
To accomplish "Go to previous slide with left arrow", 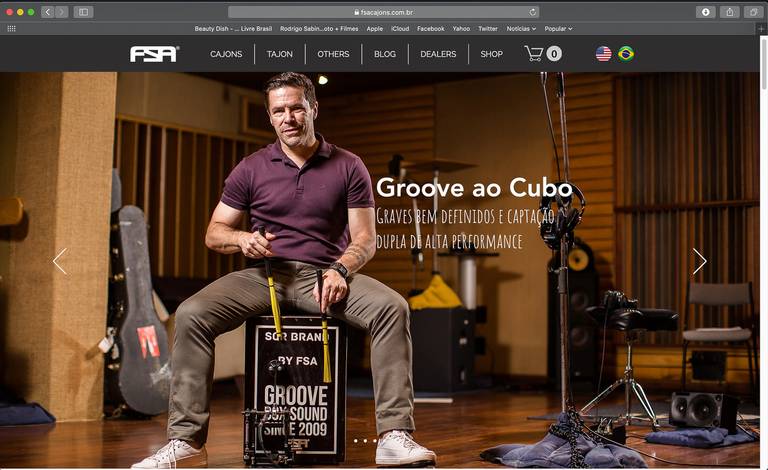I will [x=60, y=261].
